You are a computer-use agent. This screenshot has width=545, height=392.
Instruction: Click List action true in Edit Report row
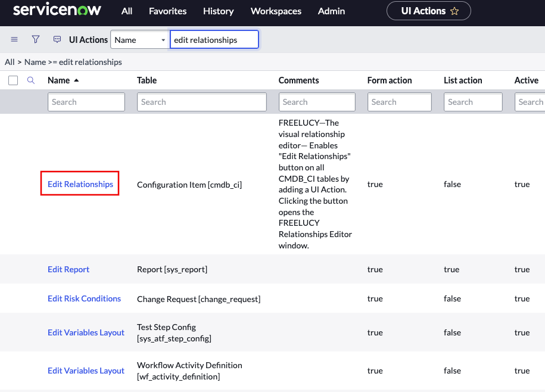451,269
